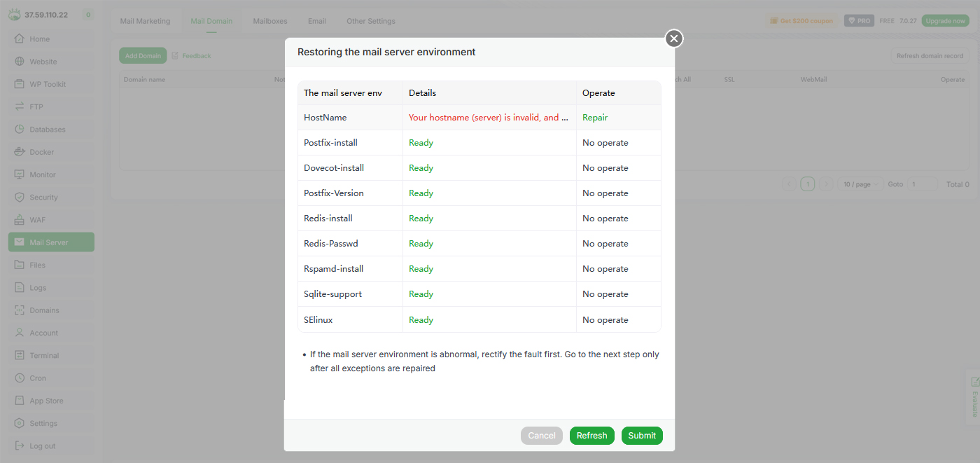Click the Terminal sidebar icon
The image size is (980, 463).
20,356
